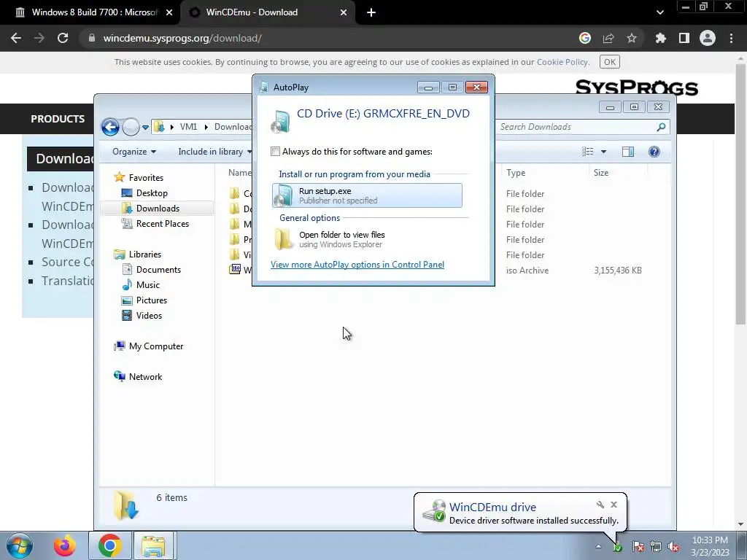Open Chrome three-dot menu

pos(731,38)
